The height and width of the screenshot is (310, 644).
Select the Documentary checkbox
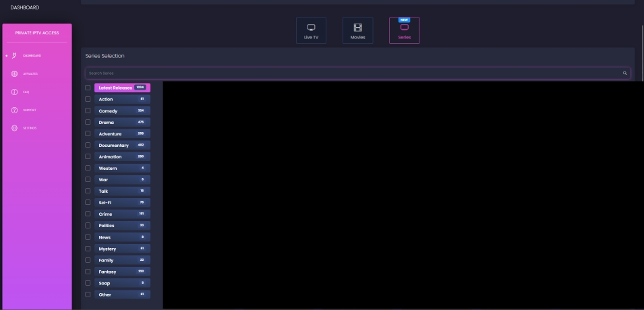click(88, 145)
